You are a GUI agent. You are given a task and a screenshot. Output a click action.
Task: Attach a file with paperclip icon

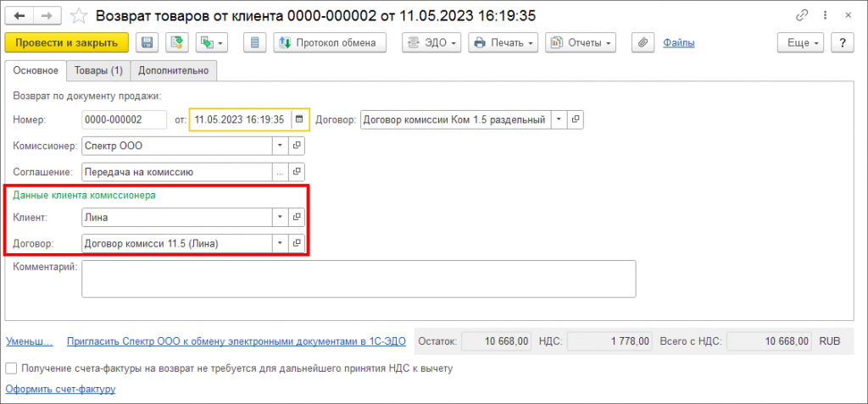pyautogui.click(x=643, y=42)
